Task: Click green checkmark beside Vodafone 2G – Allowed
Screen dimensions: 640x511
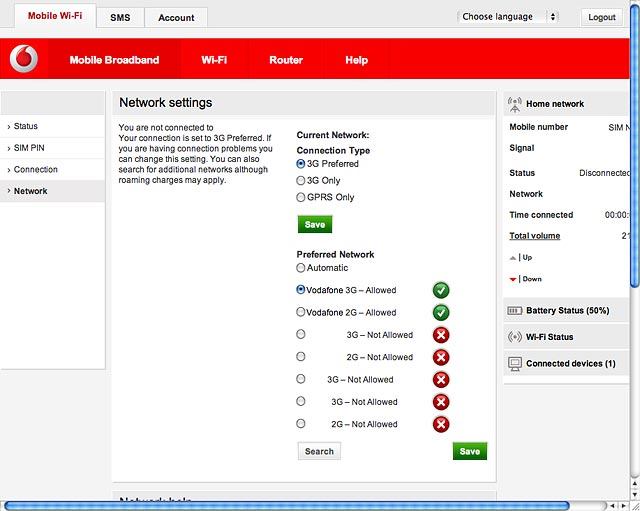Action: [441, 313]
